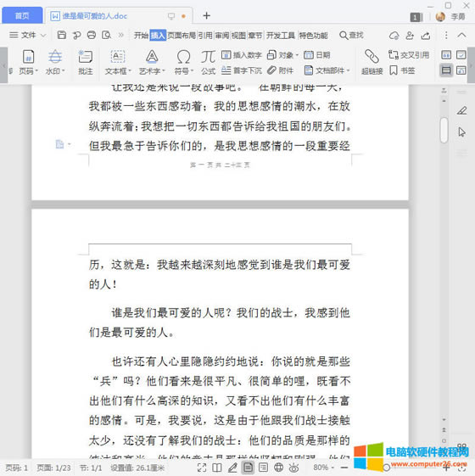This screenshot has width=475, height=476.
Task: Open the 文件 file menu
Action: coord(28,36)
